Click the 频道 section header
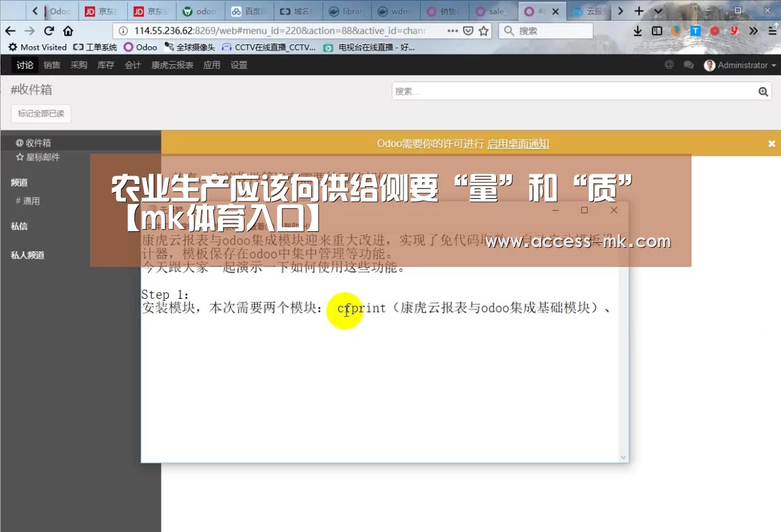The height and width of the screenshot is (532, 781). click(x=19, y=182)
